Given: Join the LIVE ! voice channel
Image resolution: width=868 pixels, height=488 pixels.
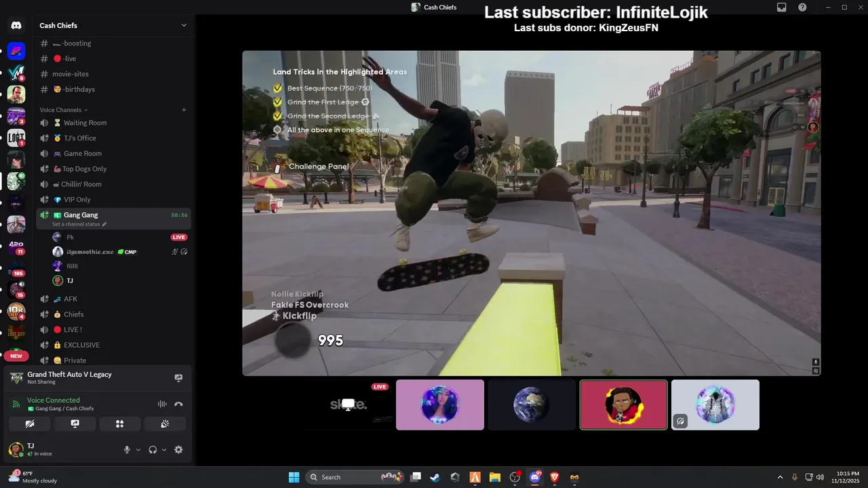Looking at the screenshot, I should [x=113, y=329].
